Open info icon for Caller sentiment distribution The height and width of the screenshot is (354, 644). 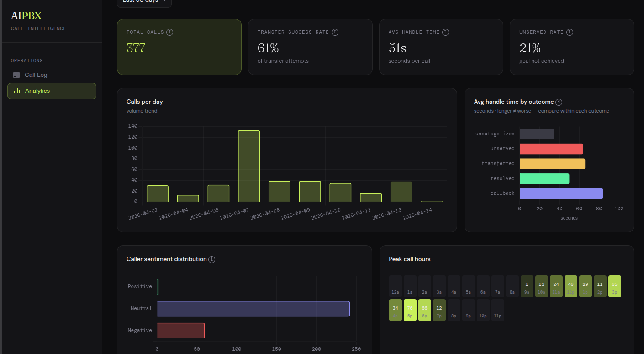click(x=211, y=259)
